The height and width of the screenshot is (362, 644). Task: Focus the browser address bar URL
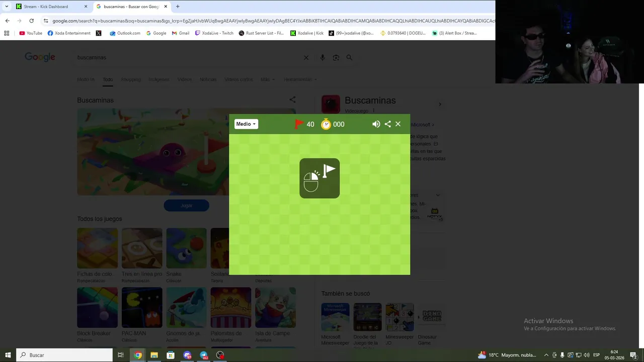pos(273,21)
